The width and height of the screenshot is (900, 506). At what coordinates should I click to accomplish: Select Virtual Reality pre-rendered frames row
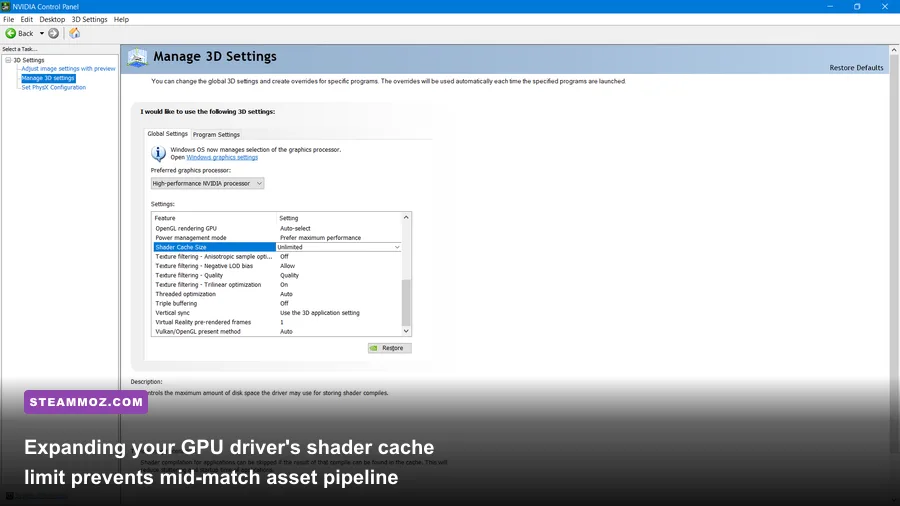[277, 322]
